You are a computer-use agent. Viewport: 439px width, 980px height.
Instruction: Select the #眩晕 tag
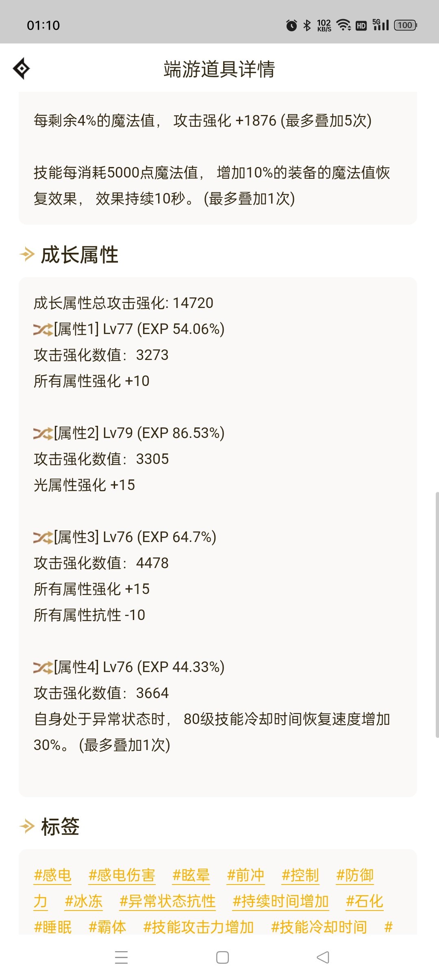[x=191, y=875]
